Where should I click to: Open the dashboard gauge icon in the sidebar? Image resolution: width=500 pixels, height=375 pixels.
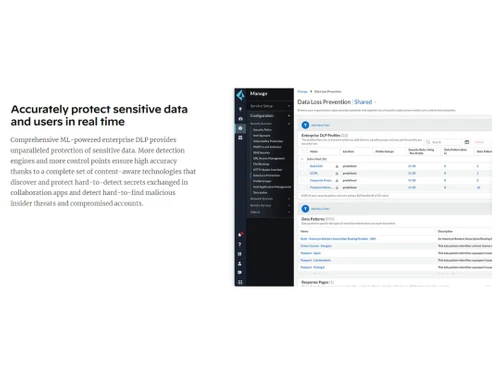(240, 119)
